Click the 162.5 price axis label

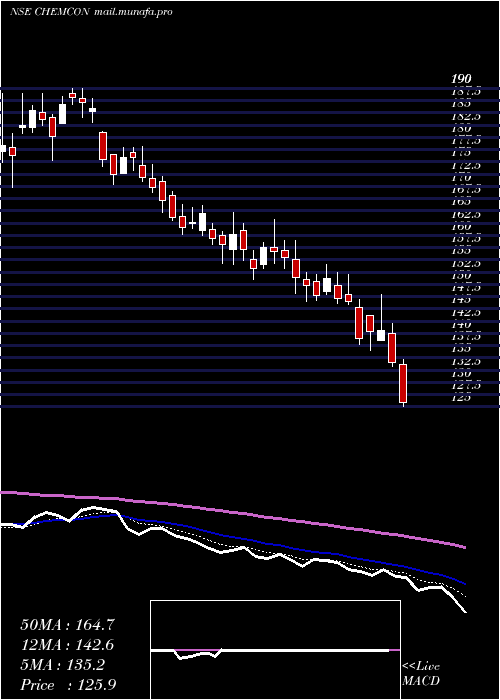coord(466,215)
